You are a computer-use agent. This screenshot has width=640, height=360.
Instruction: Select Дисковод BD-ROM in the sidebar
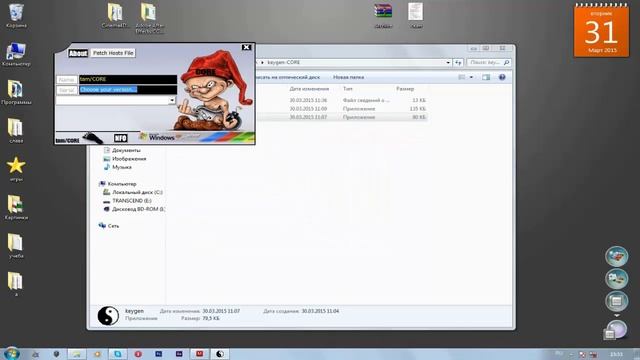(134, 209)
